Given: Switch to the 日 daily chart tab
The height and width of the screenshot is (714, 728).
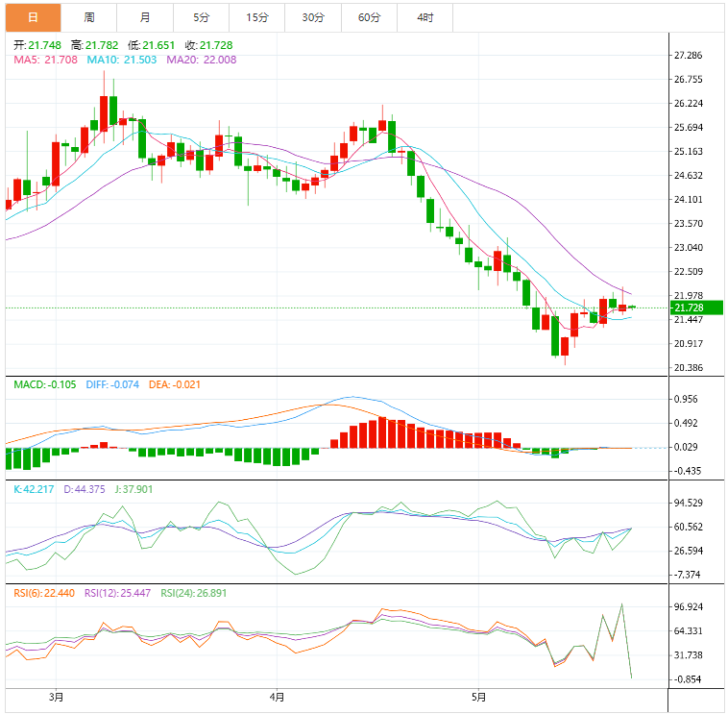Looking at the screenshot, I should click(x=33, y=17).
